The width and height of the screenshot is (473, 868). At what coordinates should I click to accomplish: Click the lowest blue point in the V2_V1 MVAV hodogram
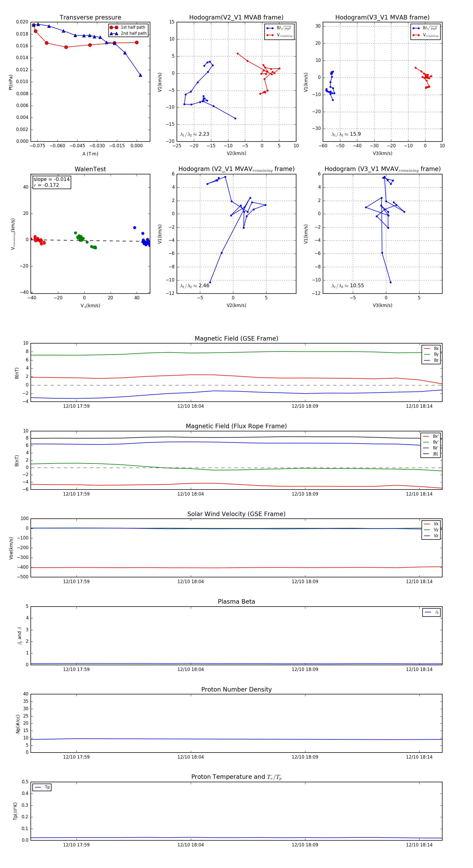click(x=210, y=282)
